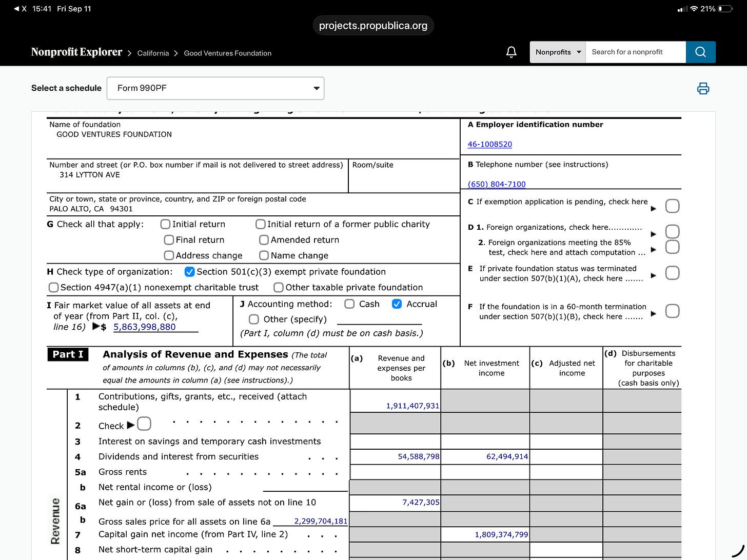Click the telephone number (650) 804-7100 link
747x560 pixels.
click(497, 184)
